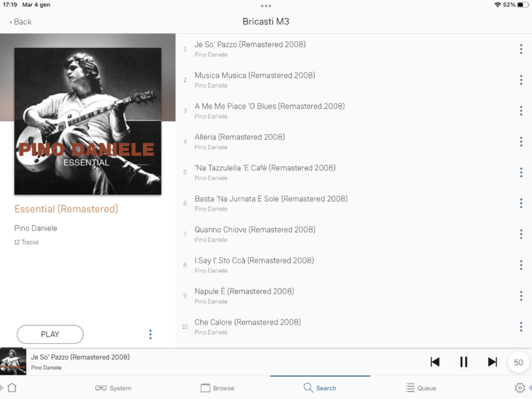Open options menu for Alleria track
This screenshot has width=532, height=399.
[521, 142]
